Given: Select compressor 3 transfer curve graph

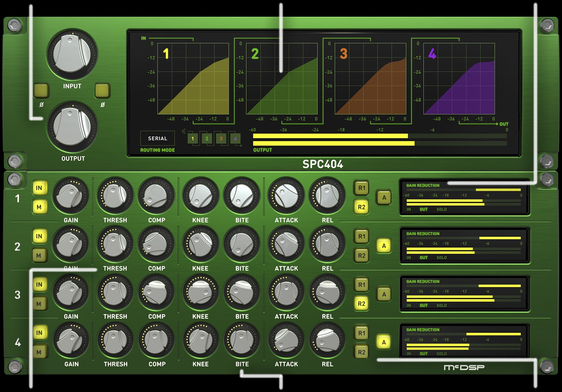Looking at the screenshot, I should tap(370, 79).
